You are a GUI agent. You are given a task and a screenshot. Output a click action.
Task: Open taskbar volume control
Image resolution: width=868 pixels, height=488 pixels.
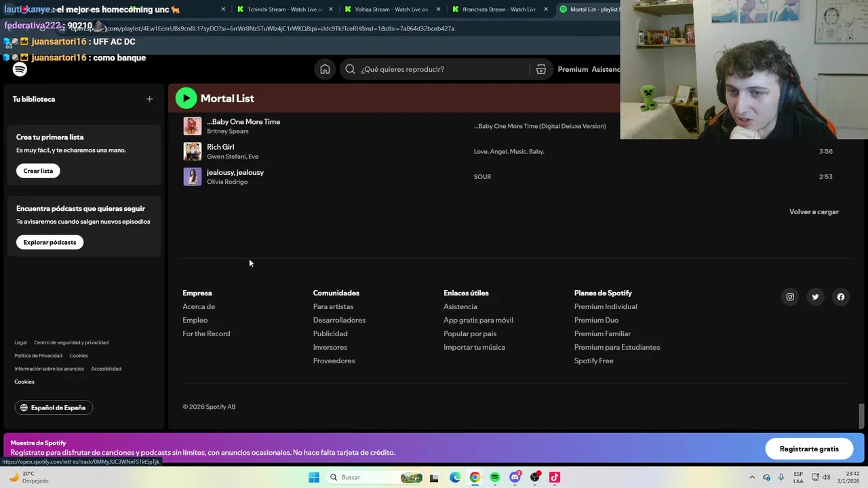[x=827, y=477]
